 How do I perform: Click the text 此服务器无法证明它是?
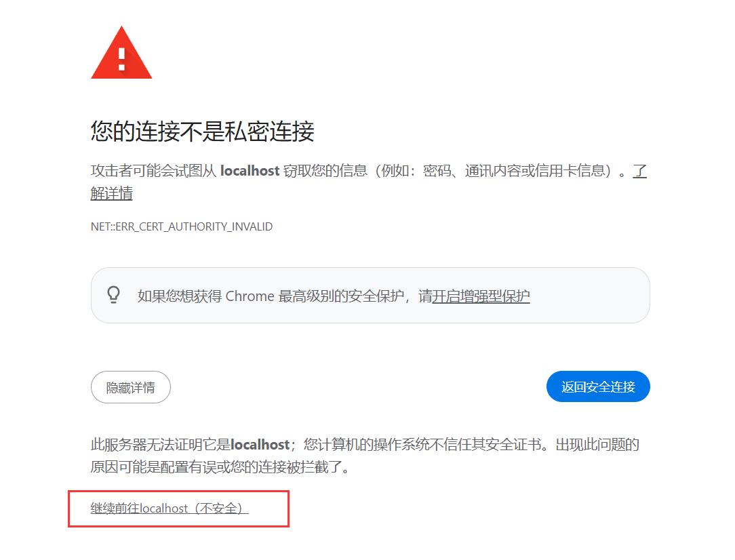[160, 444]
